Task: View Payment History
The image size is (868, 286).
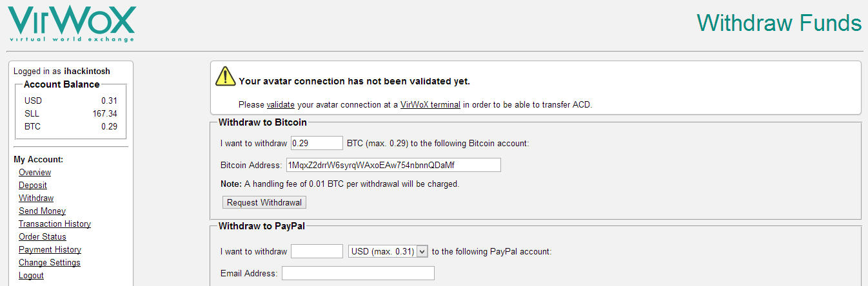Action: pos(50,250)
